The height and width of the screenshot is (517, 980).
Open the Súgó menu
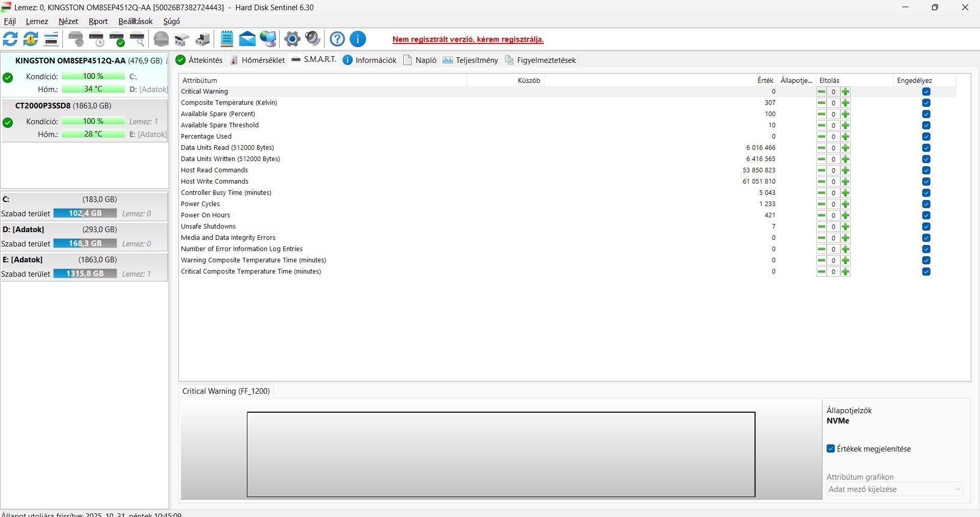(172, 21)
